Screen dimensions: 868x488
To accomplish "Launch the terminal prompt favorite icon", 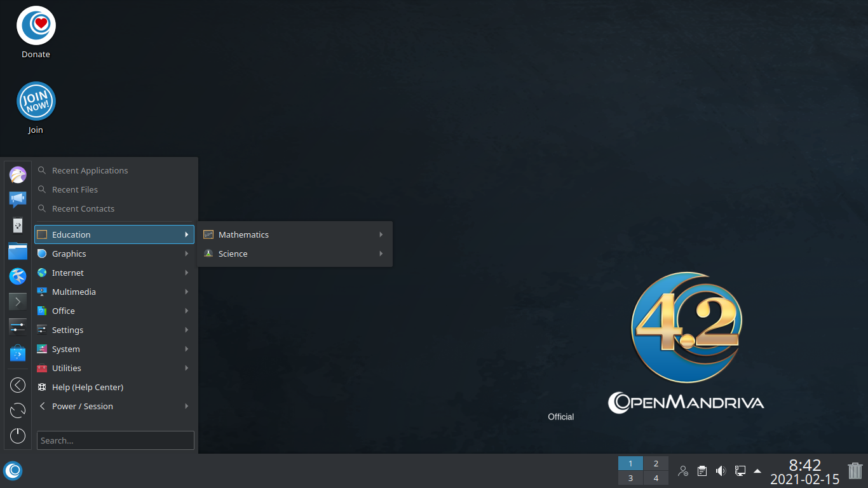I will [18, 301].
